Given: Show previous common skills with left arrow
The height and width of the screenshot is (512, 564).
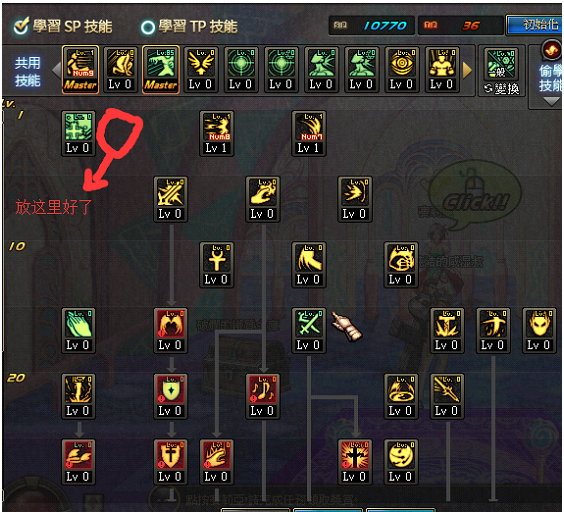Looking at the screenshot, I should [x=56, y=70].
